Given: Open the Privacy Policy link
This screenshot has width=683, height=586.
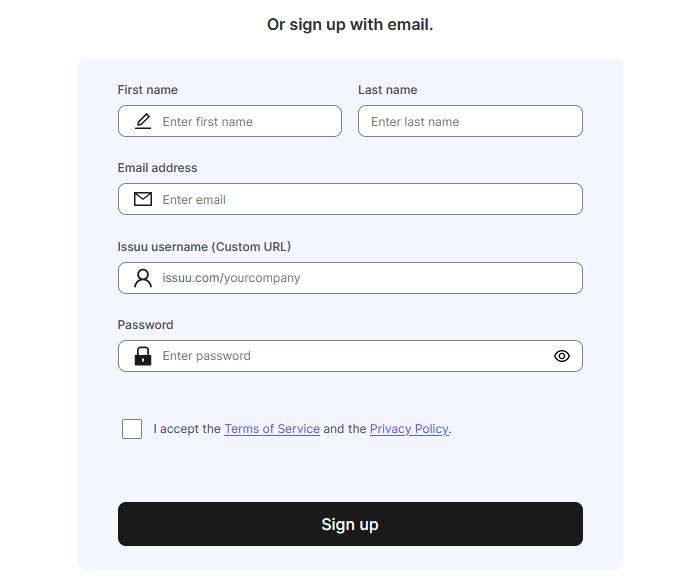Looking at the screenshot, I should [409, 429].
